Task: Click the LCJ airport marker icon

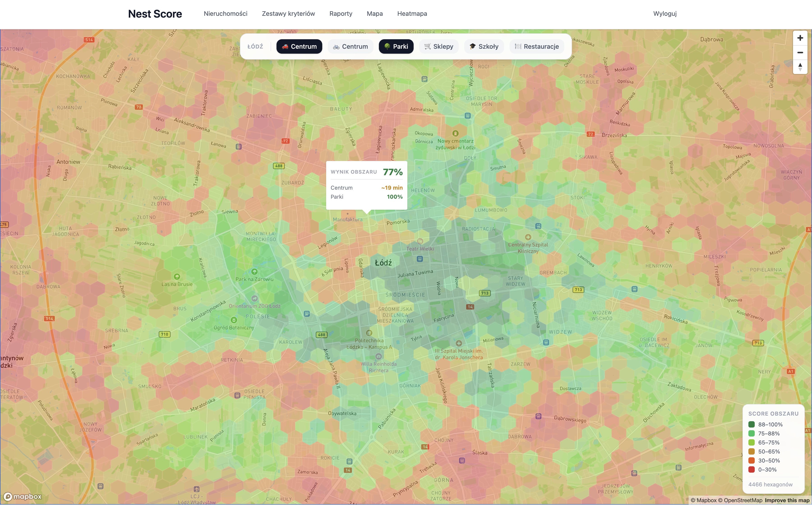Action: (x=196, y=489)
